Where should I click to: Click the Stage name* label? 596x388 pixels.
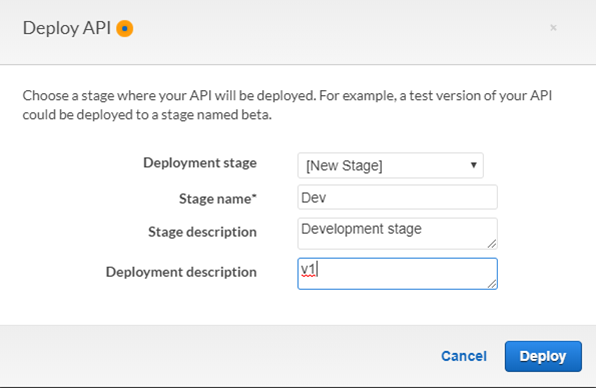(x=218, y=199)
